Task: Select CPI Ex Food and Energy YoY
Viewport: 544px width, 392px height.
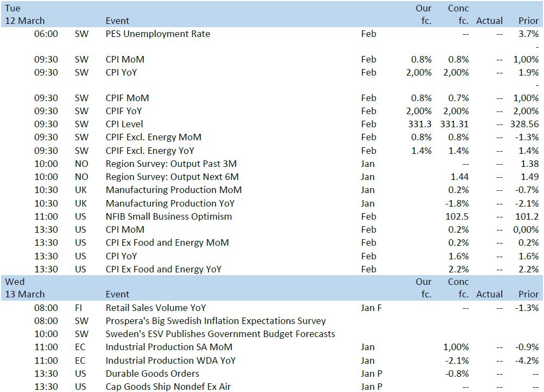Action: click(164, 270)
